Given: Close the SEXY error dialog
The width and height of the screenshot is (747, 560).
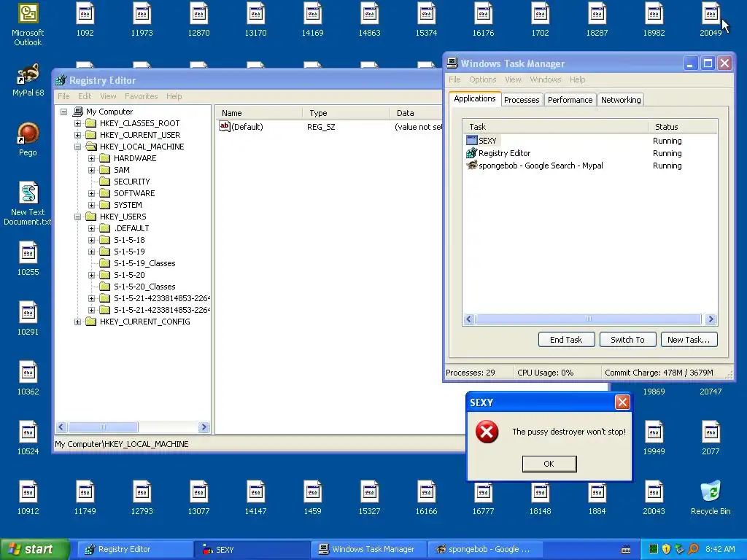Looking at the screenshot, I should click(622, 402).
